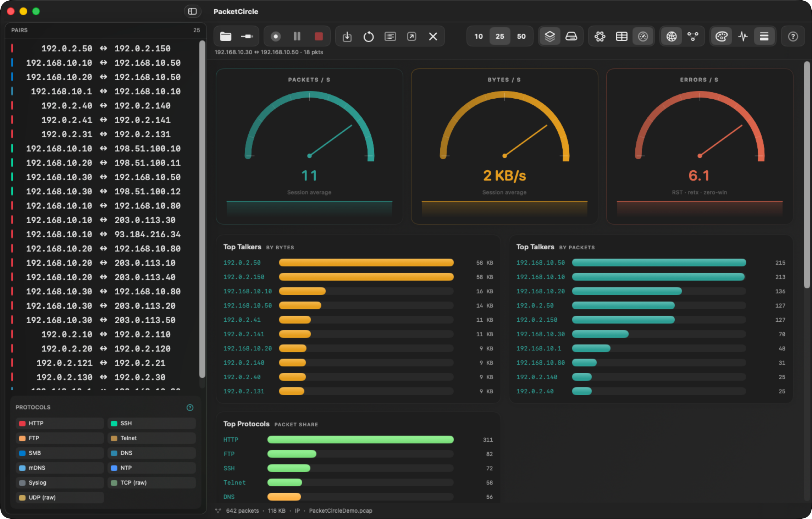Click the export arrow-in-square icon
This screenshot has height=519, width=812.
[x=411, y=36]
